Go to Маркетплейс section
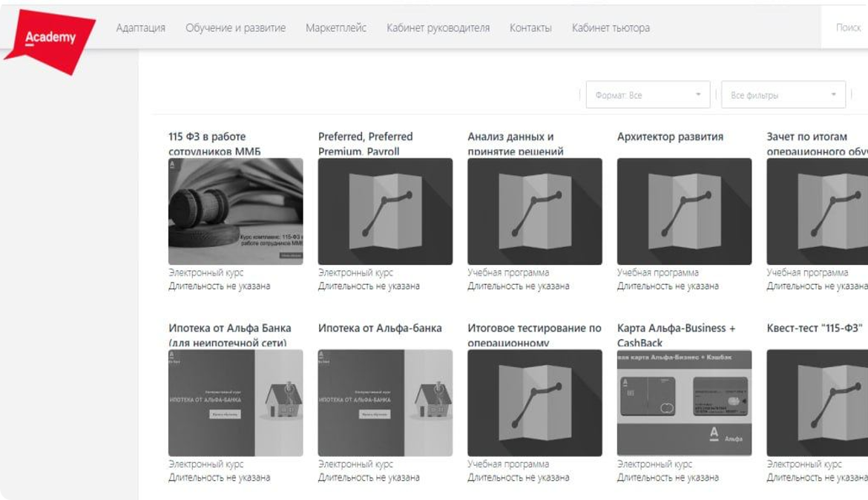 [335, 28]
